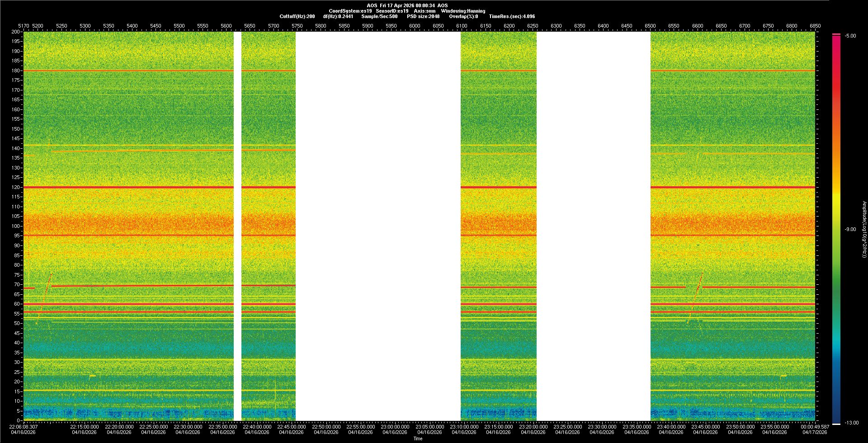Select the frequency axis tick label "180"
Image resolution: width=868 pixels, height=443 pixels.
point(16,71)
